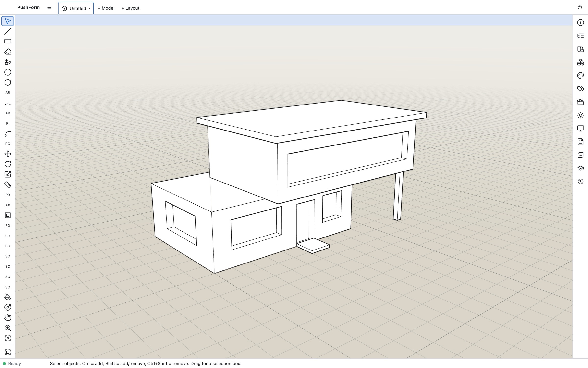Pick the Line drawing tool
Image resolution: width=588 pixels, height=368 pixels.
pos(8,31)
